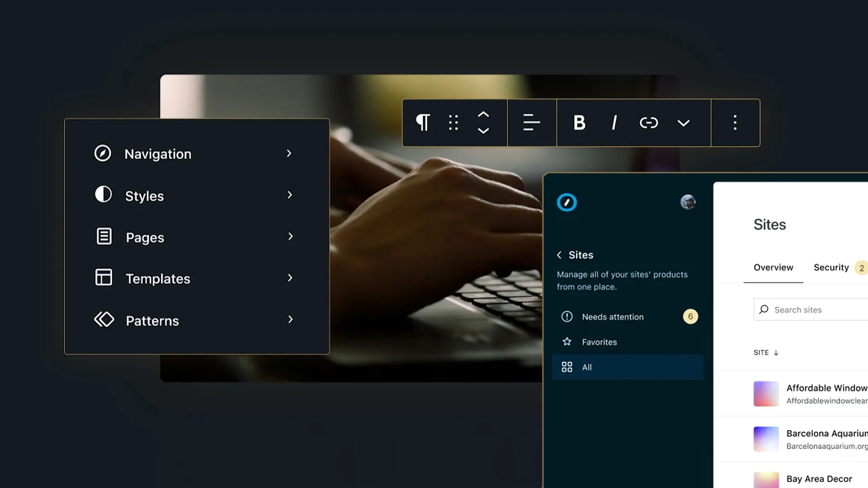Open the Patterns menu item

197,320
